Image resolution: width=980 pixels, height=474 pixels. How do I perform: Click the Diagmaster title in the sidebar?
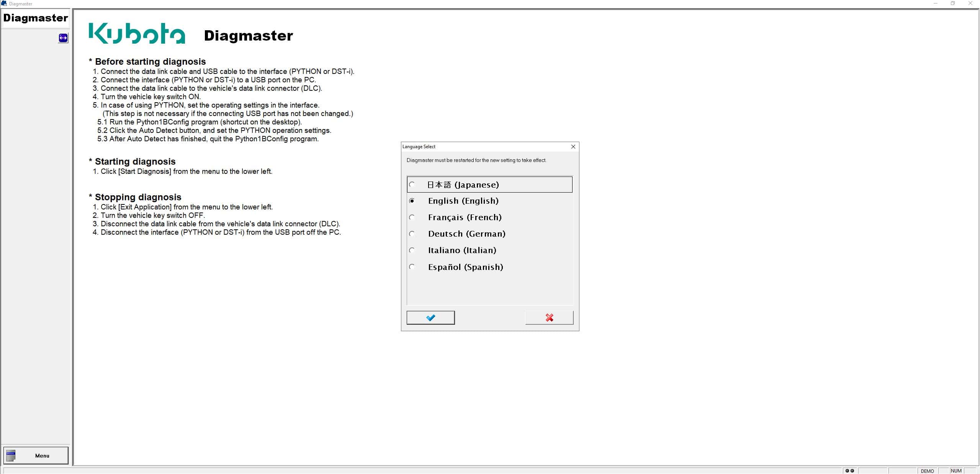click(x=36, y=18)
